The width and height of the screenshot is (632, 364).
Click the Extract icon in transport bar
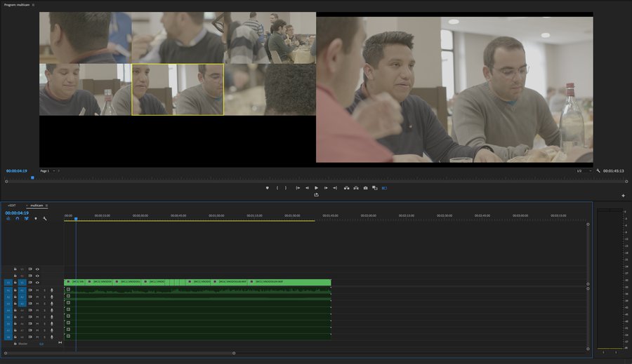point(356,188)
